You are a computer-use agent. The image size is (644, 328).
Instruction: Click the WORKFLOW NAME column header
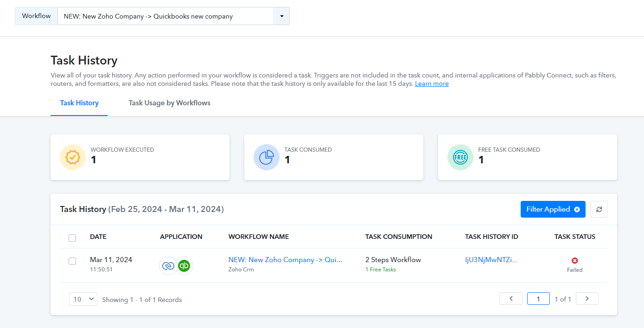259,237
